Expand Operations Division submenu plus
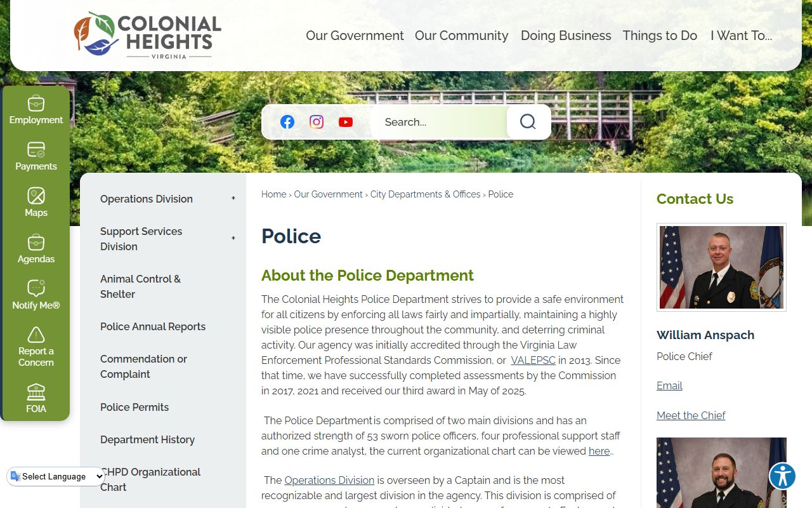The width and height of the screenshot is (812, 508). (x=233, y=199)
